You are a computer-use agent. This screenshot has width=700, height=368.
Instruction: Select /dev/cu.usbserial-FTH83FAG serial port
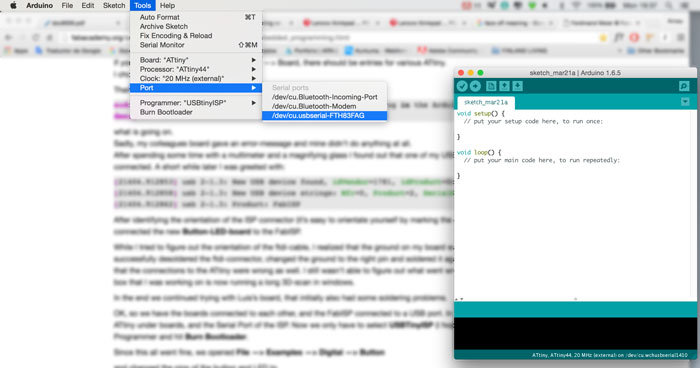pyautogui.click(x=325, y=116)
